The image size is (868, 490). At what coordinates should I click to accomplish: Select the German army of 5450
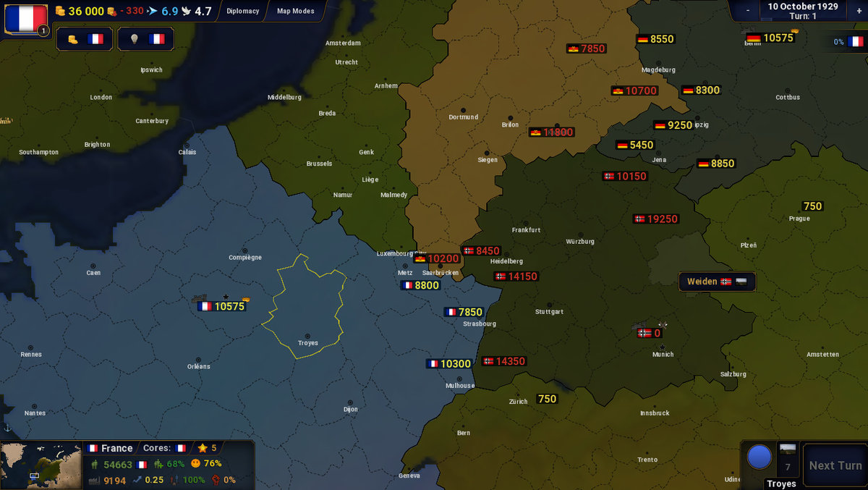636,145
